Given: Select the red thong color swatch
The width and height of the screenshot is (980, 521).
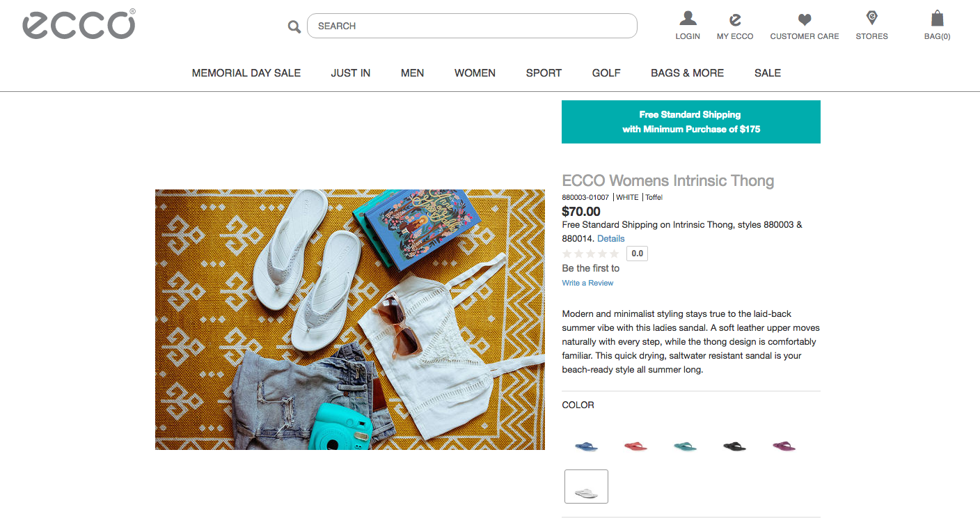Looking at the screenshot, I should tap(635, 446).
